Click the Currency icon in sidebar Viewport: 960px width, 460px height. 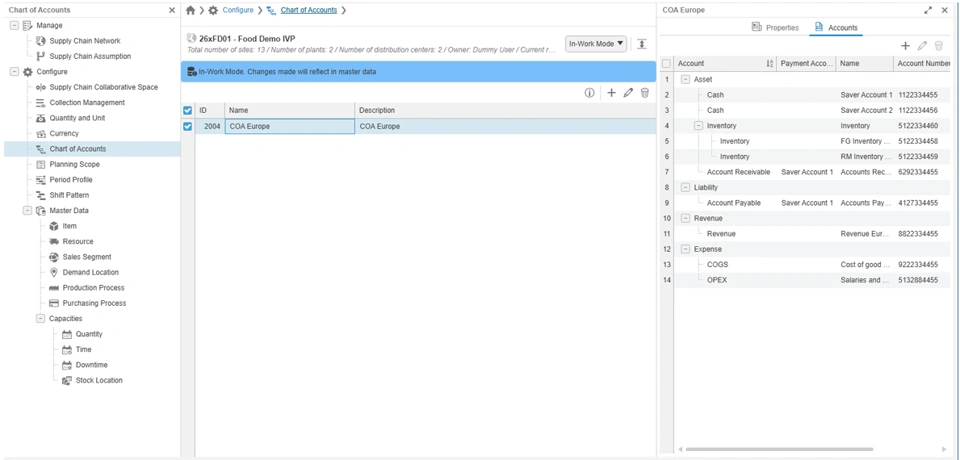tap(40, 134)
